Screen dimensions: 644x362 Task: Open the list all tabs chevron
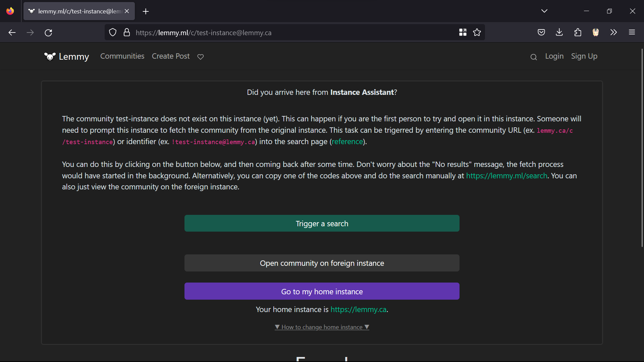click(x=544, y=11)
